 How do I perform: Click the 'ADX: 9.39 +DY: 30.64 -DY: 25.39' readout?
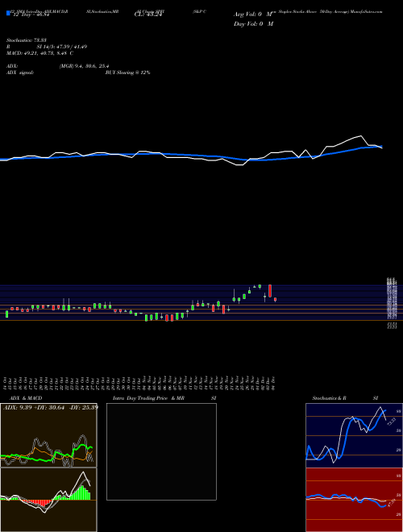pyautogui.click(x=51, y=407)
